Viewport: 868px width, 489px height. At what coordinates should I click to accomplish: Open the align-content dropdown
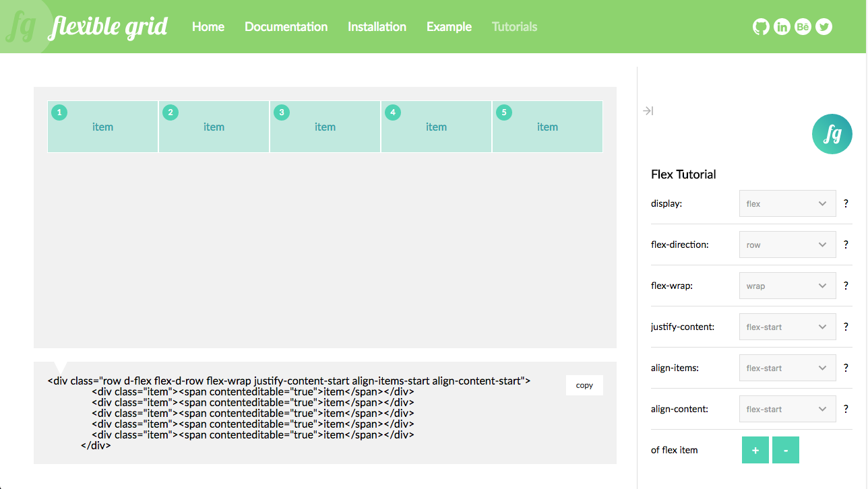(x=788, y=409)
